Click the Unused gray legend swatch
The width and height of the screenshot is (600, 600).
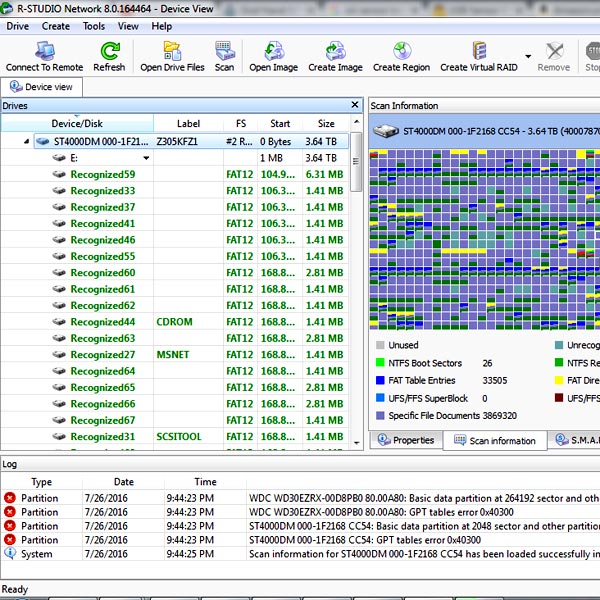point(380,345)
